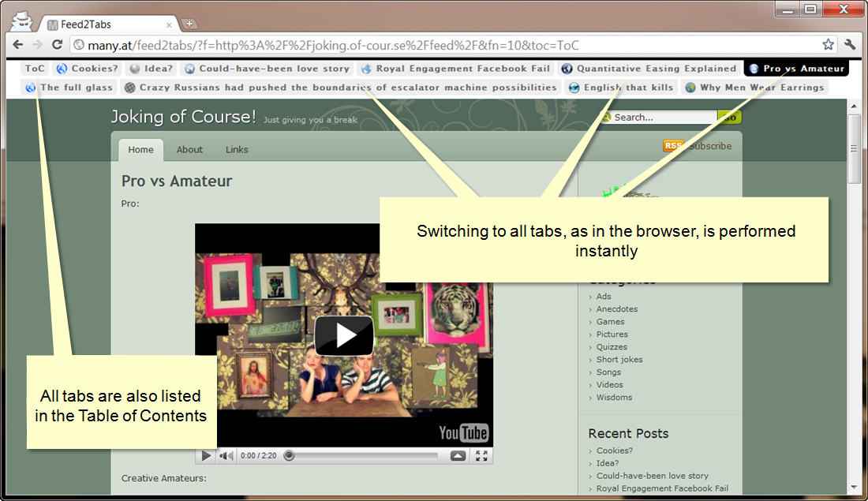
Task: Switch to the ToC tab
Action: (x=34, y=69)
